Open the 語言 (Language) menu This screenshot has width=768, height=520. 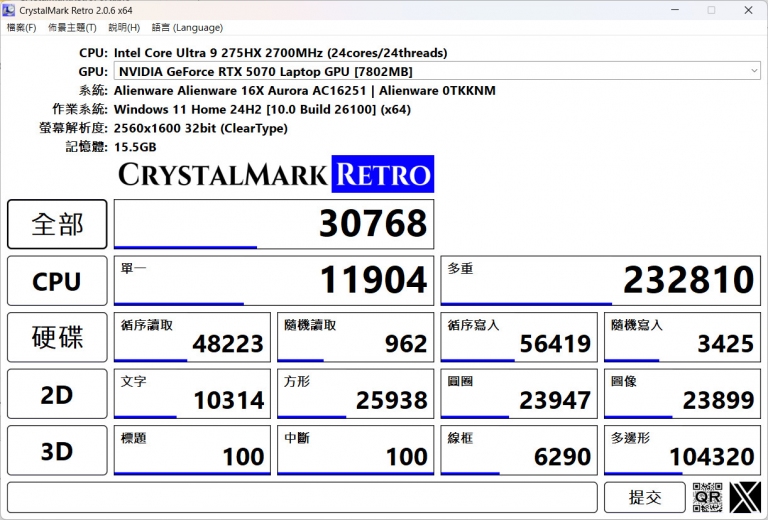186,28
